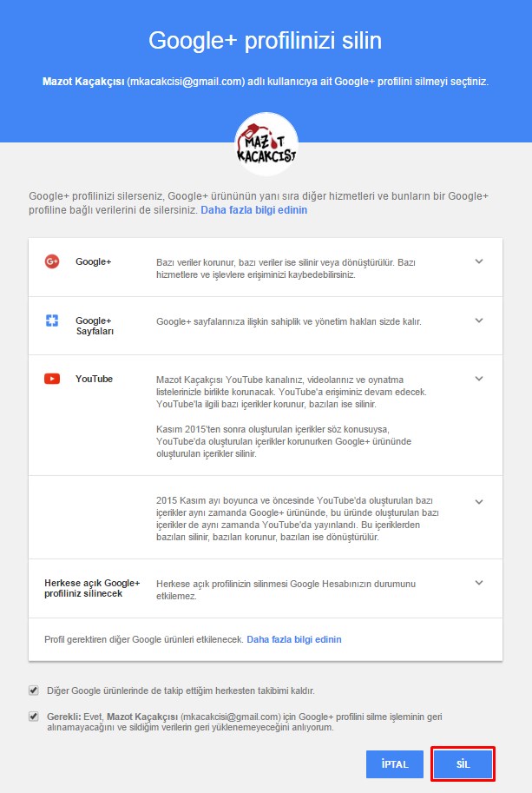Image resolution: width=532 pixels, height=793 pixels.
Task: Open 'Daha fazla bilgi edinin' link under header
Action: click(253, 210)
